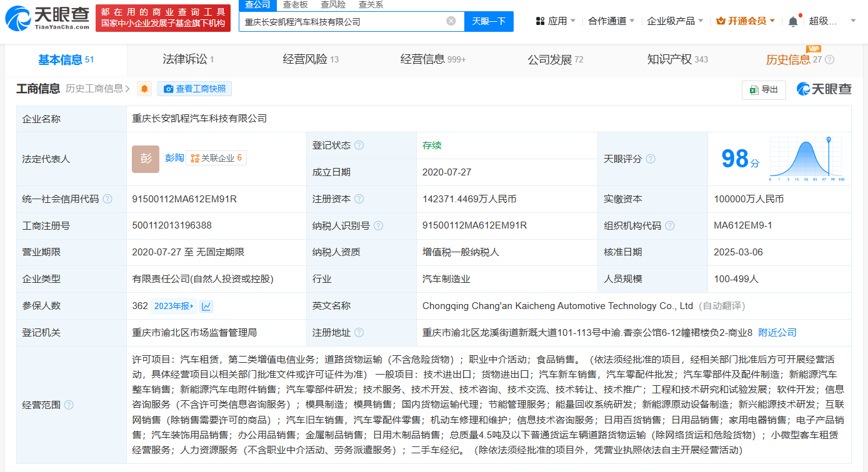Click the 天眼评分 bell curve chart

tap(807, 159)
